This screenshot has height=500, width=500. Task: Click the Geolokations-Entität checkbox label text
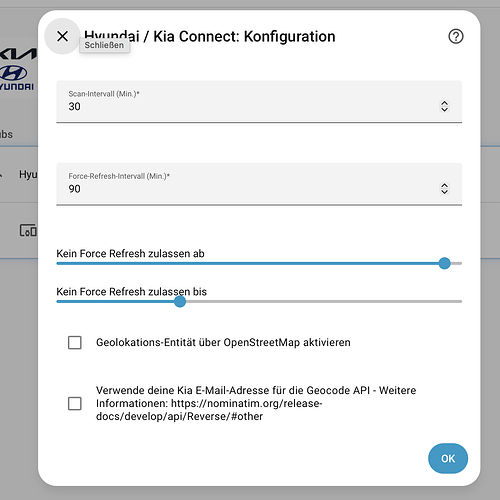[223, 342]
